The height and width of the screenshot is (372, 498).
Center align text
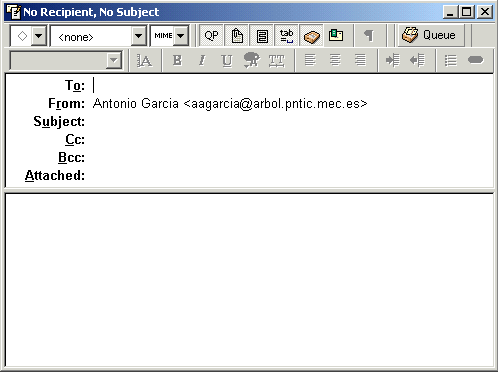tap(335, 60)
